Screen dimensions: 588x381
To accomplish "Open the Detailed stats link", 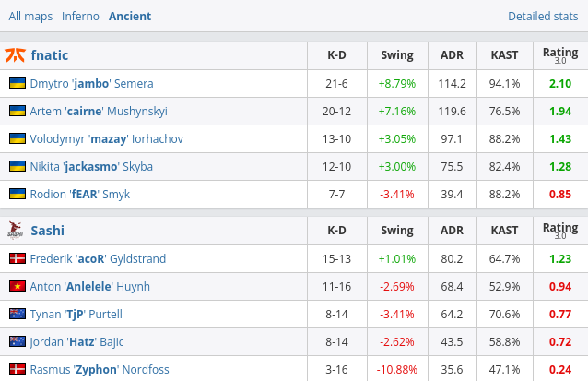I will 543,16.
